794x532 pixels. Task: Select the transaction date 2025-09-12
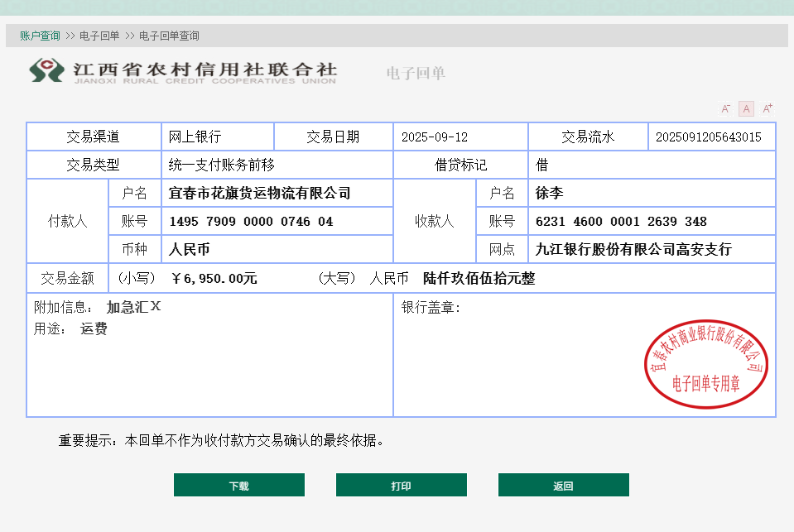click(x=435, y=137)
